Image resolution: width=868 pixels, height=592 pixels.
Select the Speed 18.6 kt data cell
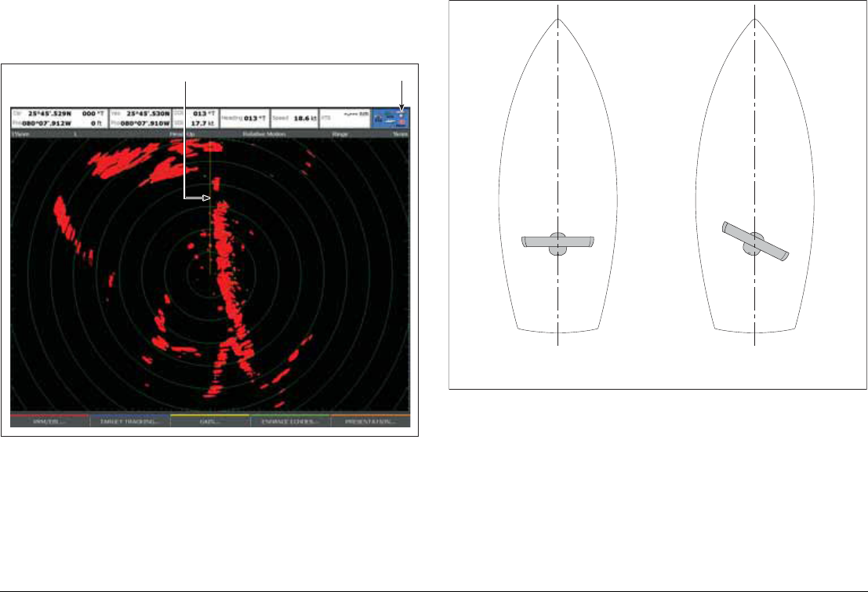click(x=295, y=118)
